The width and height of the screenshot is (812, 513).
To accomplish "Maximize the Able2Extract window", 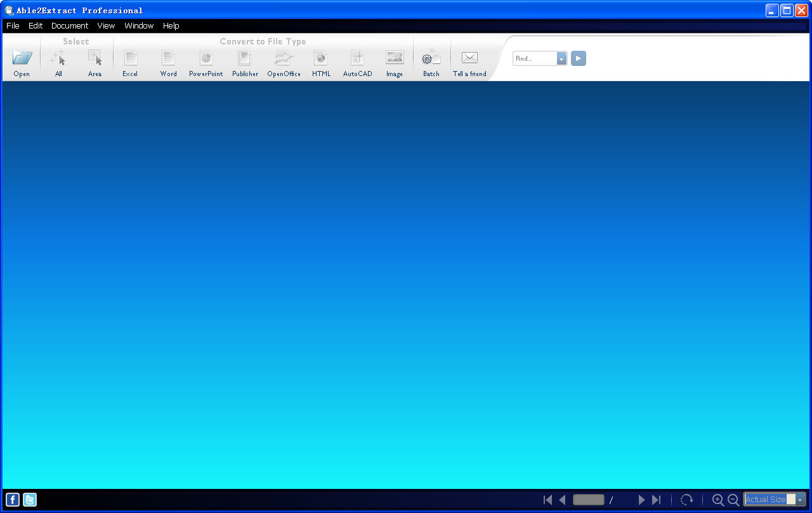I will pos(787,10).
